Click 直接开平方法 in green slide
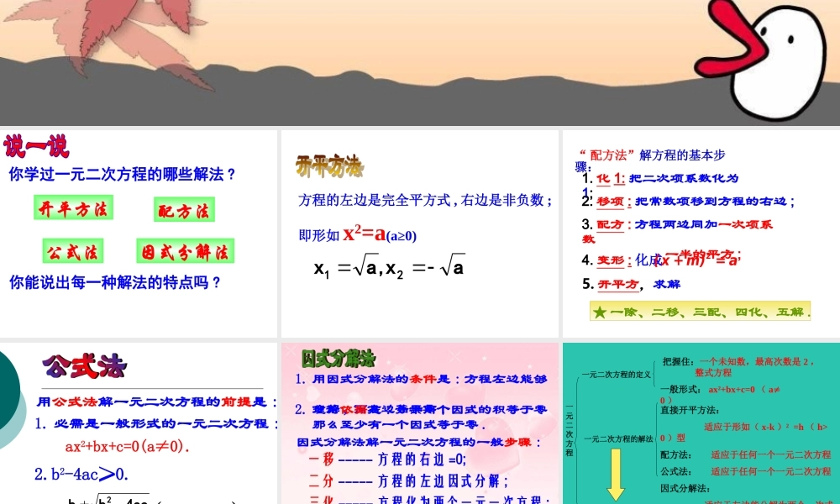Image resolution: width=840 pixels, height=504 pixels. click(690, 410)
